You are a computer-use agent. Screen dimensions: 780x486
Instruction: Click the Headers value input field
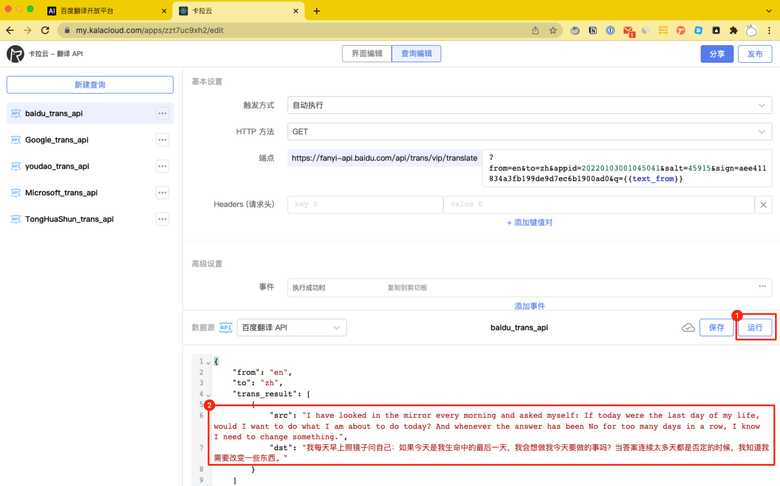[x=599, y=204]
